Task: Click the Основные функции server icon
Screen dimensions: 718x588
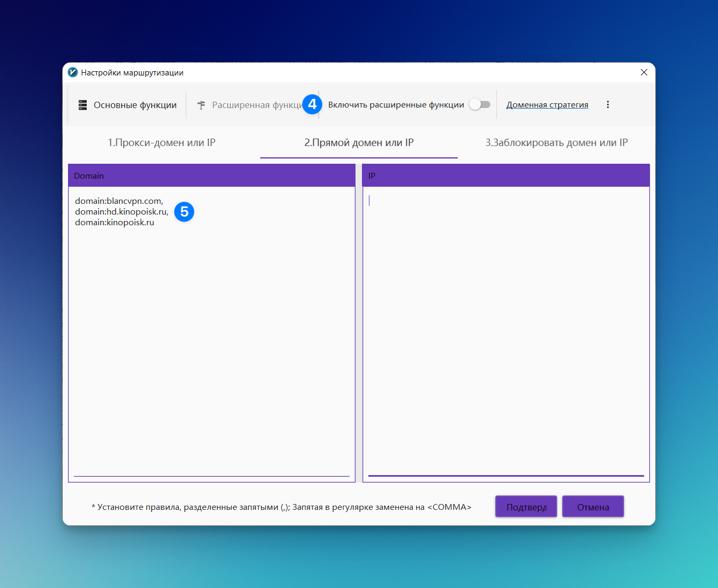Action: pos(82,105)
